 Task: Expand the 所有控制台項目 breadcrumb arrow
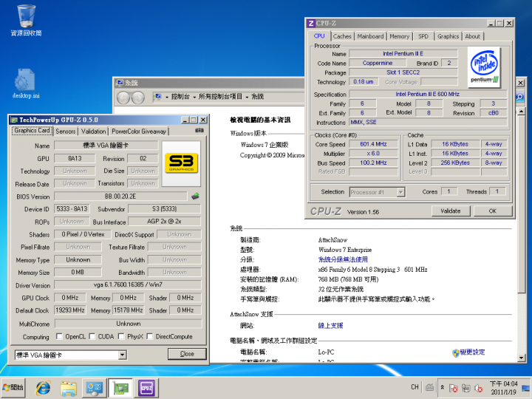point(247,98)
